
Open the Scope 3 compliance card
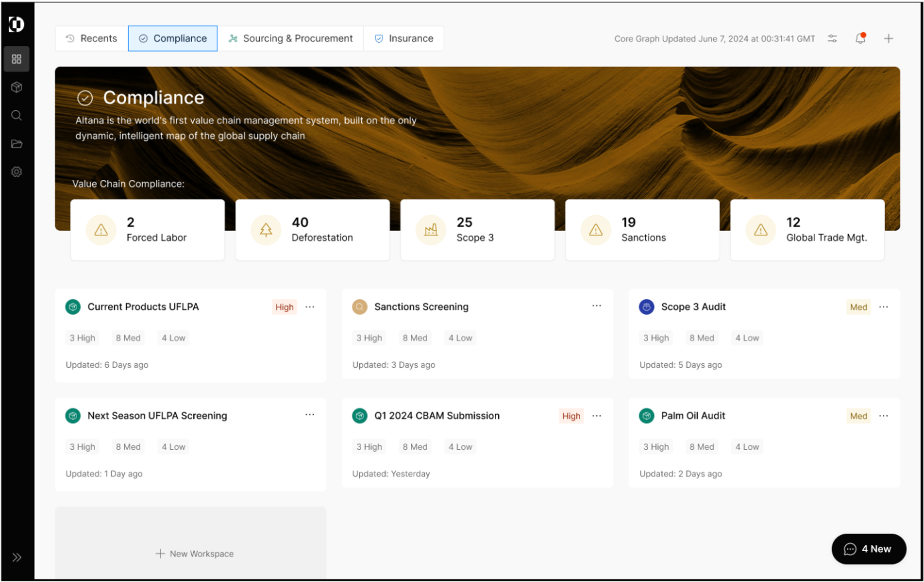[x=477, y=230]
